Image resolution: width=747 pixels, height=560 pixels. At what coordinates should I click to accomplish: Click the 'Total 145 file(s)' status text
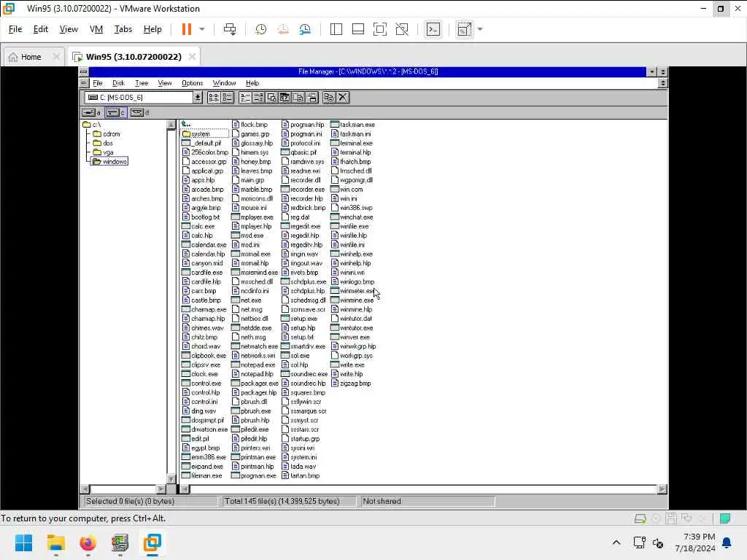coord(282,501)
